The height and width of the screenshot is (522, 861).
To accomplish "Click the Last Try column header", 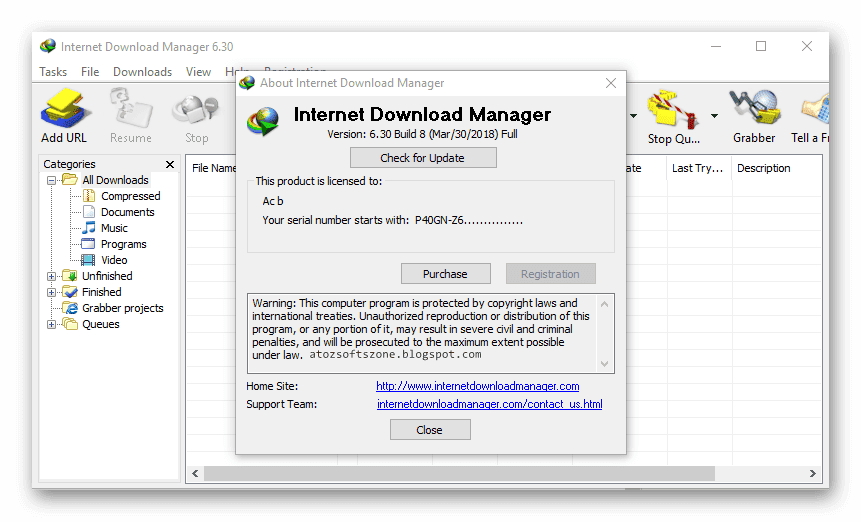I will point(698,168).
